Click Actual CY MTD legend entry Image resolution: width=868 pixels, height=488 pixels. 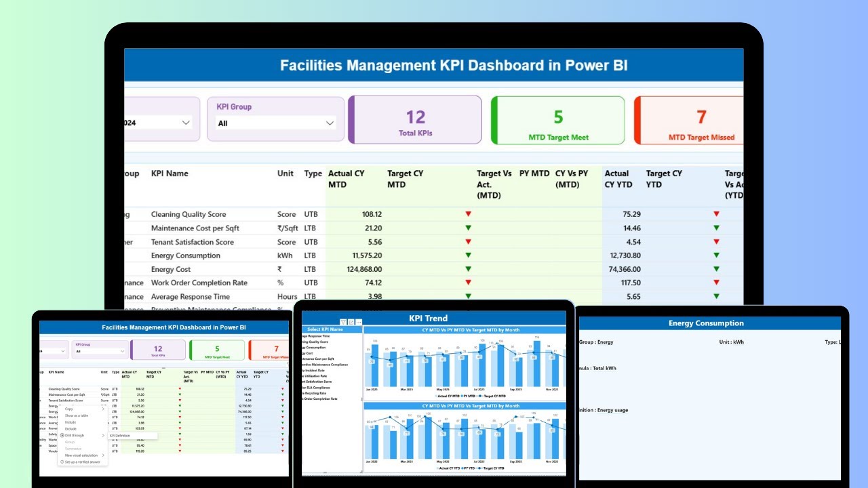tap(447, 396)
